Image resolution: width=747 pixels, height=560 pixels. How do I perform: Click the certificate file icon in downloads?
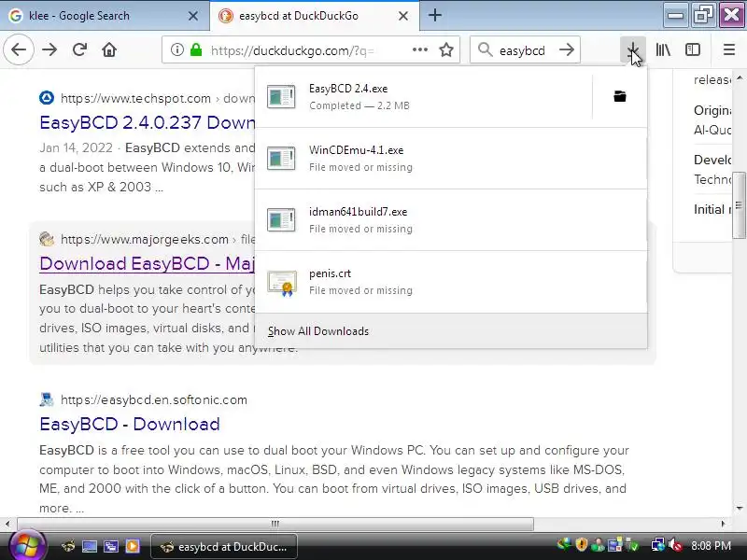coord(282,283)
